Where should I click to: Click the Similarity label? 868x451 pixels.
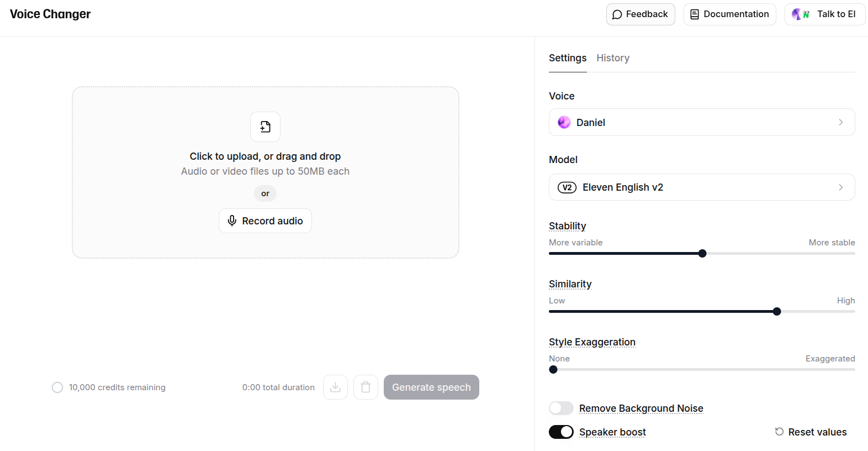tap(570, 284)
